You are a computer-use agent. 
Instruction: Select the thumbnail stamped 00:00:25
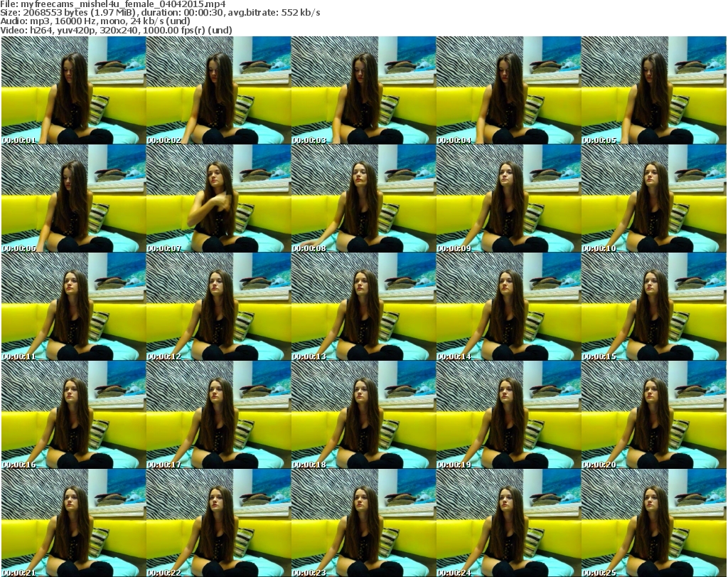click(653, 523)
